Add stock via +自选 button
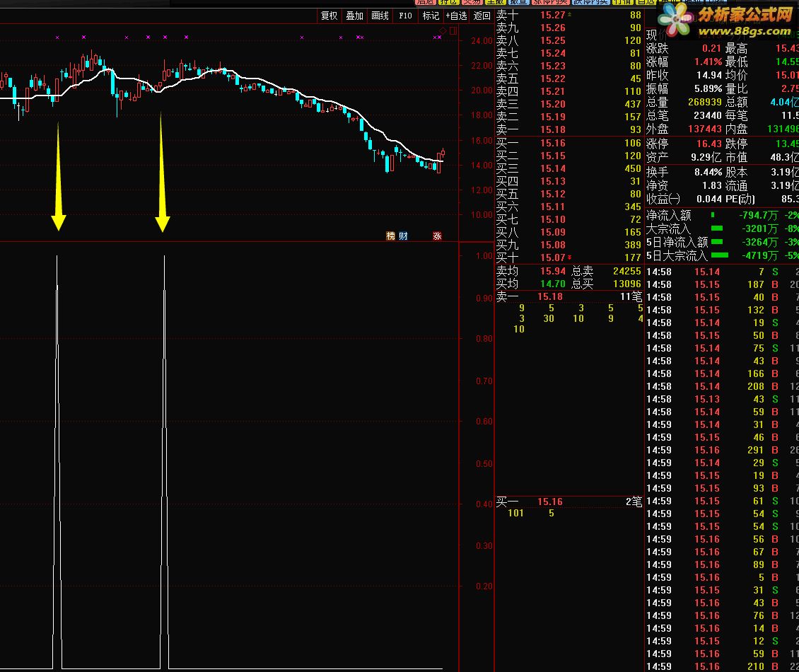The width and height of the screenshot is (799, 672). point(456,16)
